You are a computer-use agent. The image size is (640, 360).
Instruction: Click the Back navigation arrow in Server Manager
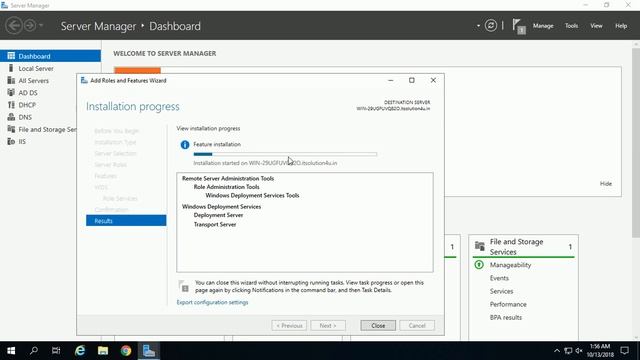click(x=14, y=26)
